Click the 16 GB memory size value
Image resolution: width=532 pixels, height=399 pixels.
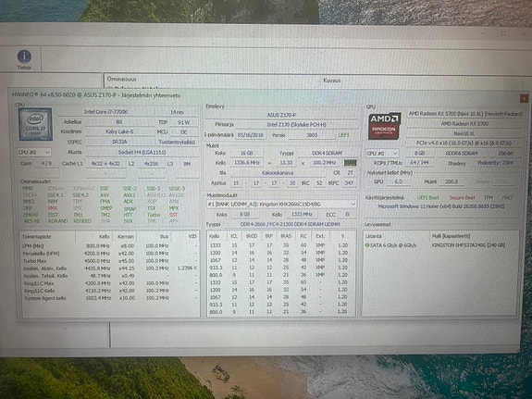[x=246, y=153]
